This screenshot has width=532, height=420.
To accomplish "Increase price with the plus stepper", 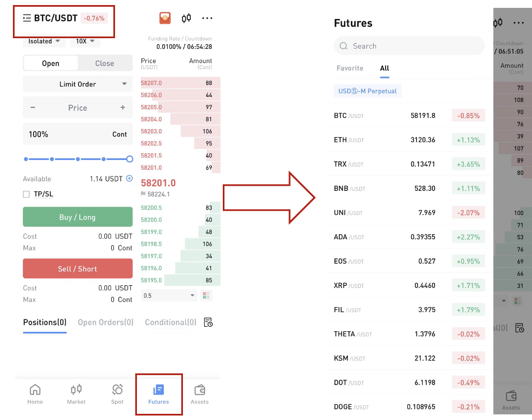I will click(x=122, y=108).
